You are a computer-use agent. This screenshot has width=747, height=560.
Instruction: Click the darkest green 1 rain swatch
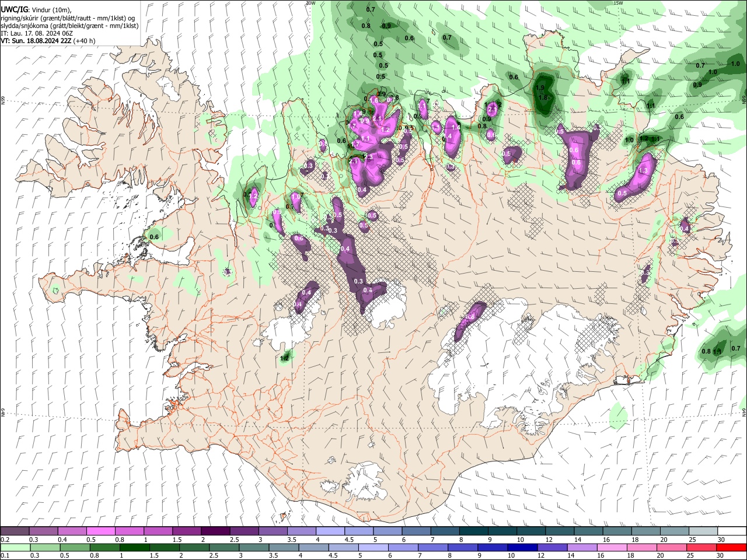point(134,548)
